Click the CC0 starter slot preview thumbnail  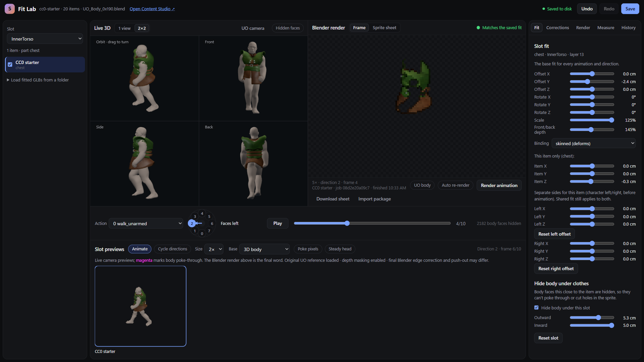tap(141, 306)
